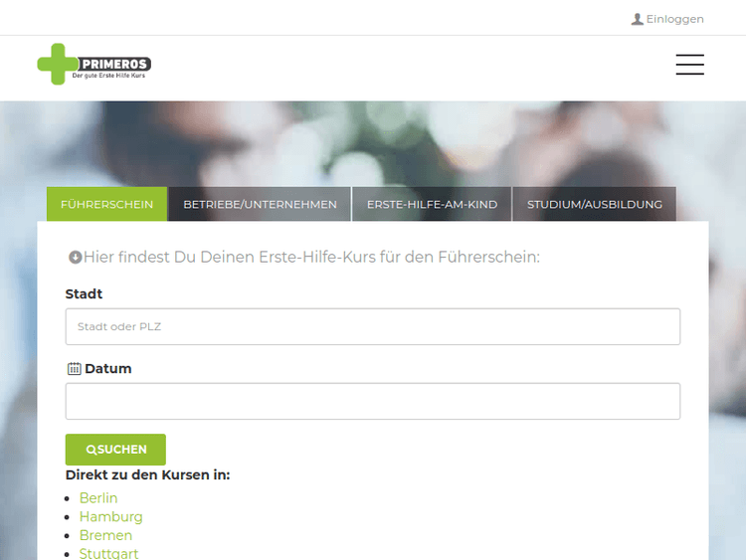Switch to the Studium/Ausbildung tab
Image resolution: width=746 pixels, height=560 pixels.
coord(594,204)
